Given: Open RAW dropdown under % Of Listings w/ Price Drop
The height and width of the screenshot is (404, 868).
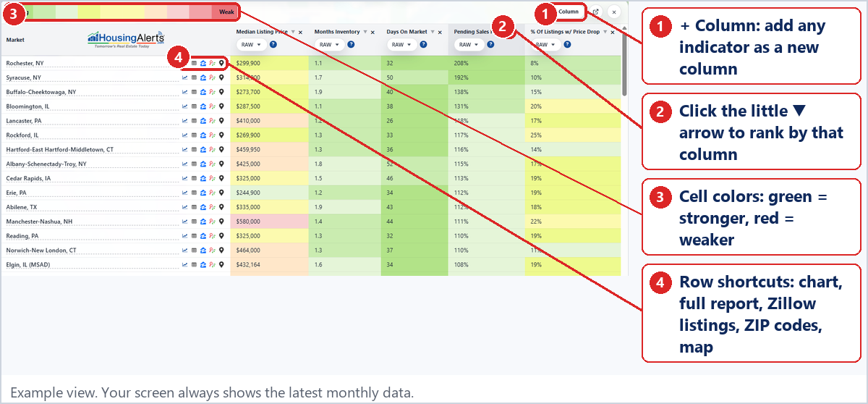Looking at the screenshot, I should click(x=546, y=44).
